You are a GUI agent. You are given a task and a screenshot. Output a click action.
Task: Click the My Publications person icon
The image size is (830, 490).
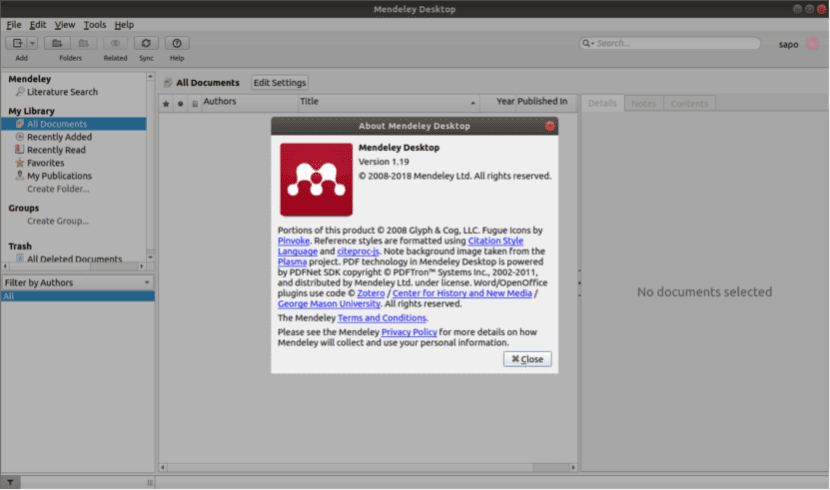(x=20, y=176)
